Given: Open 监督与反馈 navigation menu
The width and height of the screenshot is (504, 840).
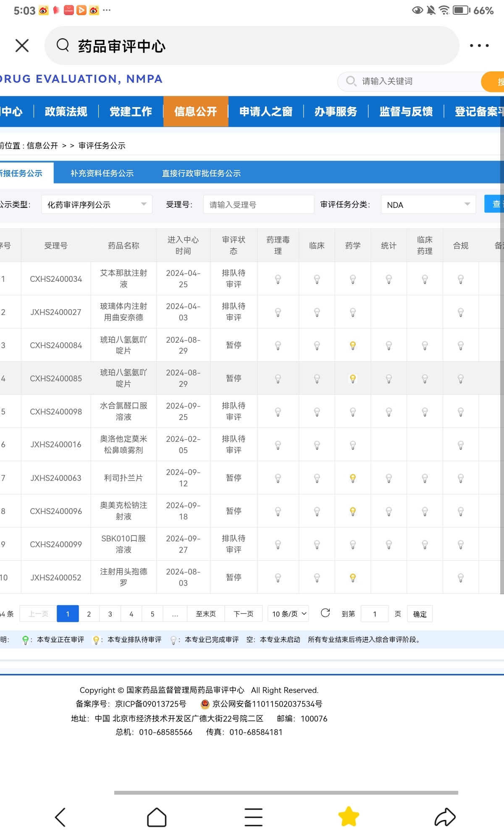Looking at the screenshot, I should point(406,111).
